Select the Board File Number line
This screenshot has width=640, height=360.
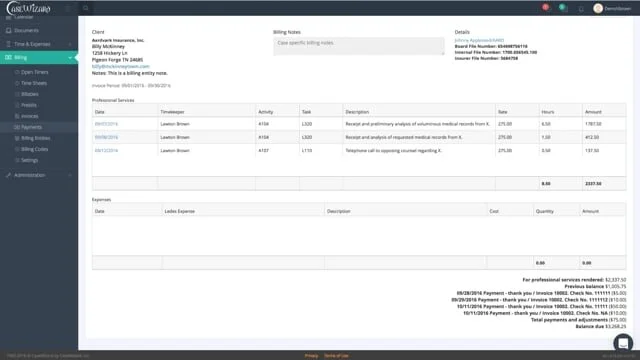pyautogui.click(x=491, y=47)
